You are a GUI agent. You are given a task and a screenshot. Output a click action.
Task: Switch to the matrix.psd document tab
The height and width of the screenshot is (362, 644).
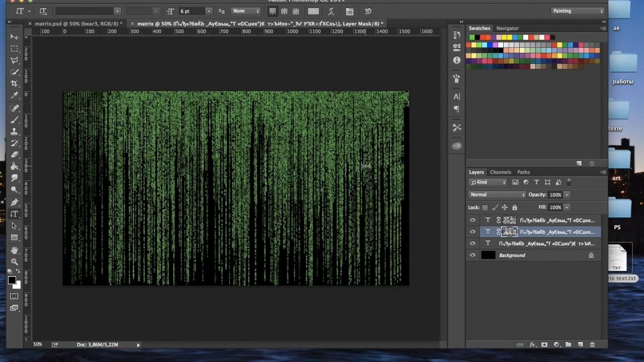point(77,24)
